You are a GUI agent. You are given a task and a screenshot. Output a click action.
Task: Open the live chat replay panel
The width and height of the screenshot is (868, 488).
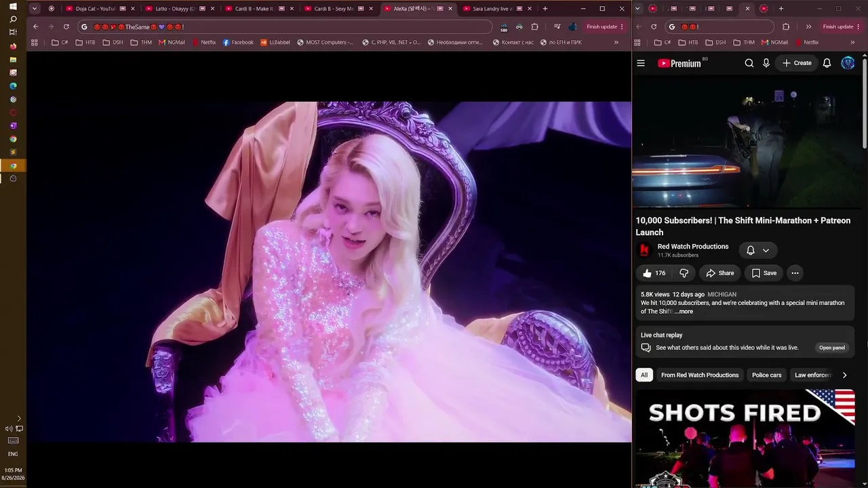point(832,348)
